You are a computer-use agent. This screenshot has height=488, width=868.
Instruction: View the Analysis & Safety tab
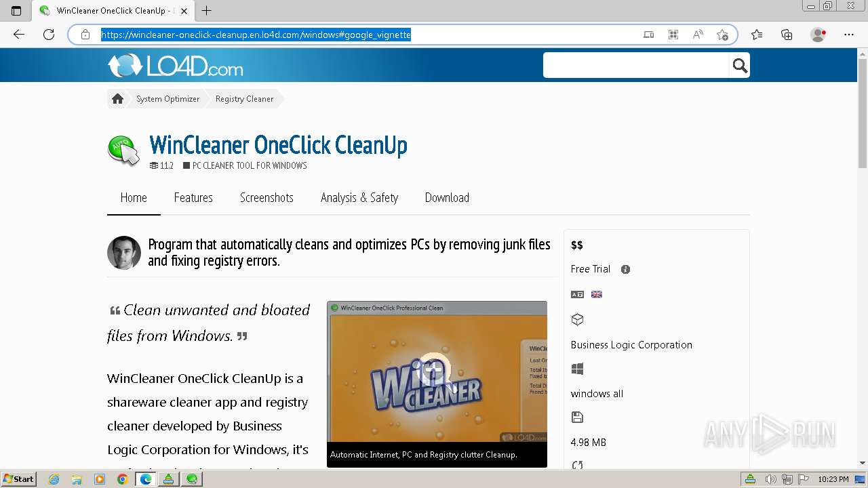click(x=359, y=197)
